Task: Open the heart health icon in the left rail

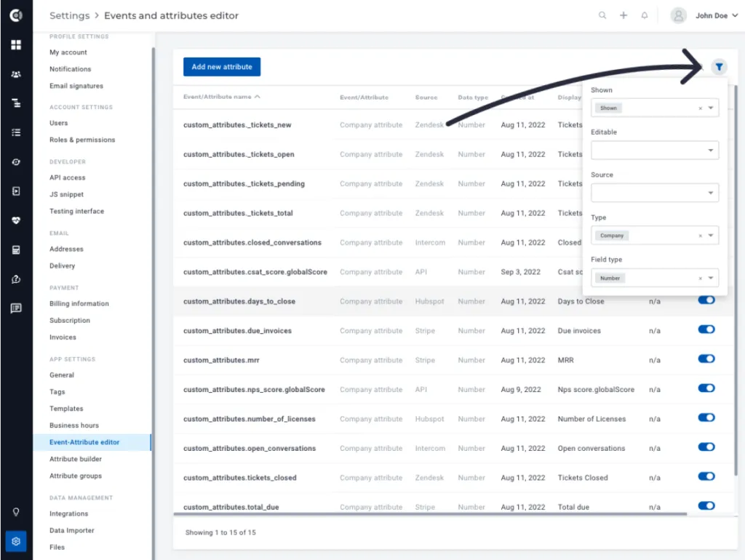Action: click(x=16, y=220)
